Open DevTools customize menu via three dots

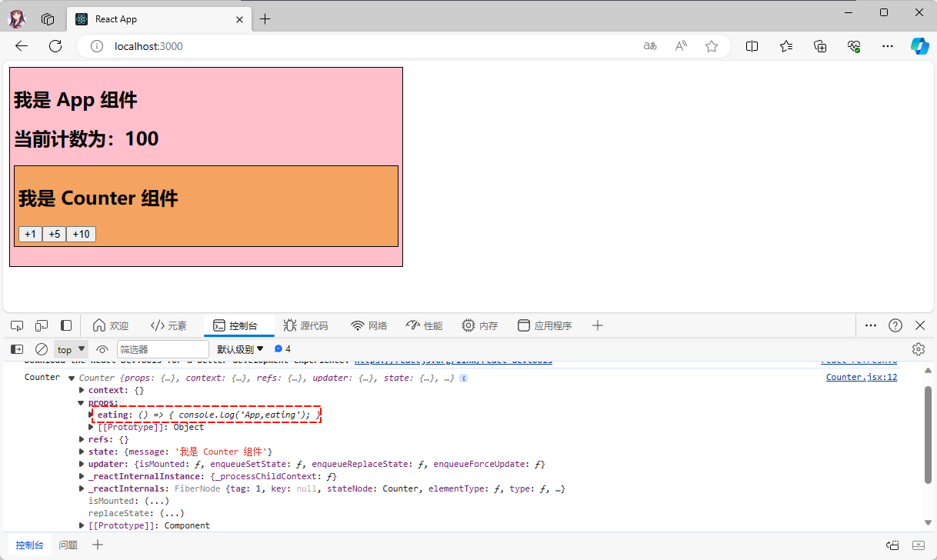coord(870,325)
